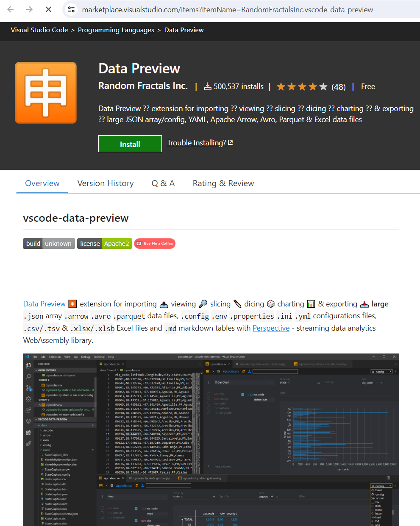Open the Random Fractals Inc. publisher page
The image size is (420, 526).
(x=143, y=86)
